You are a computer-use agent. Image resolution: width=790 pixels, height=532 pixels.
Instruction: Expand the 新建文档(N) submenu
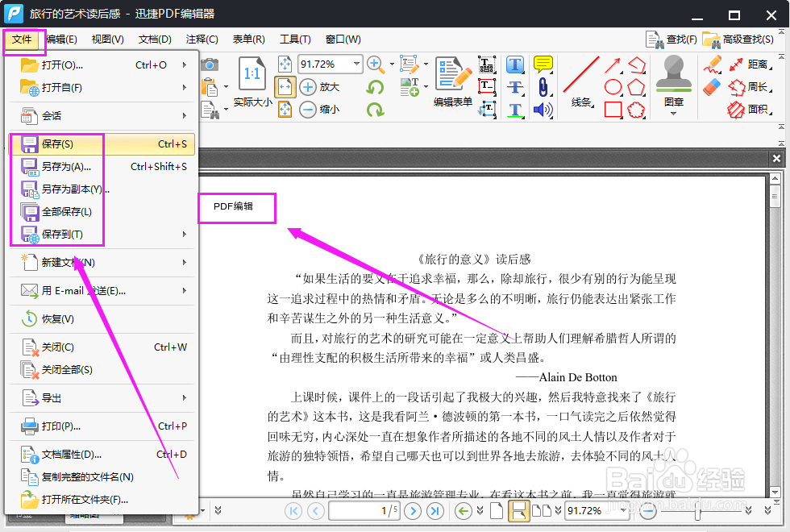tap(102, 263)
